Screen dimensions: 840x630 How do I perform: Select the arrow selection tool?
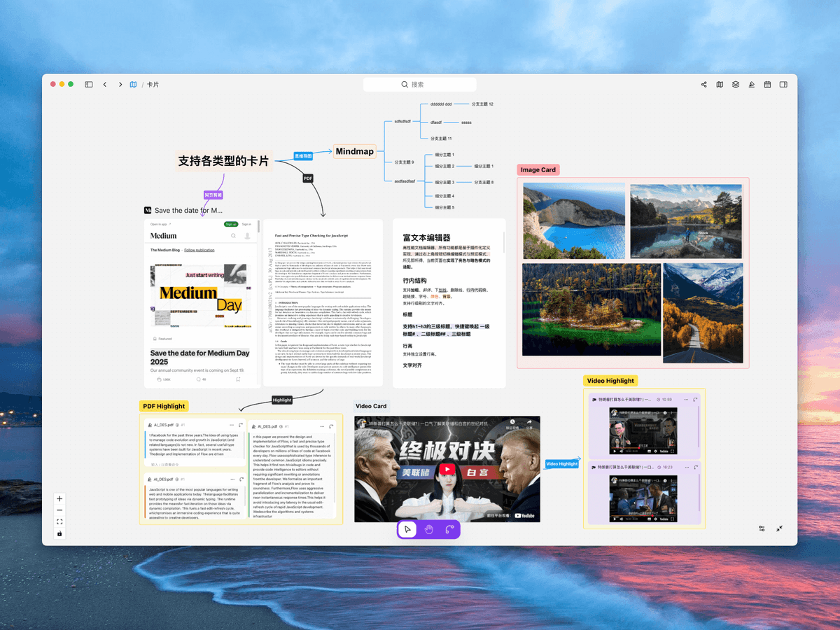(407, 530)
